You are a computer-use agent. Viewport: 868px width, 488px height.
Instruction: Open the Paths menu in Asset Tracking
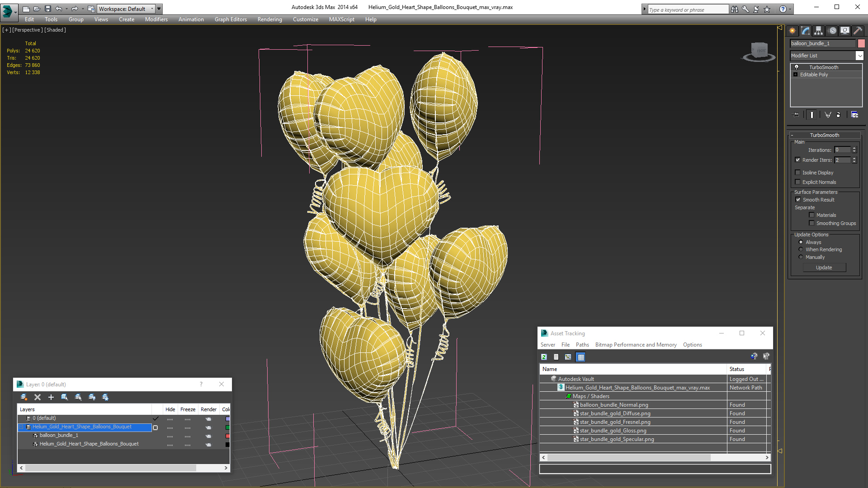pyautogui.click(x=582, y=345)
